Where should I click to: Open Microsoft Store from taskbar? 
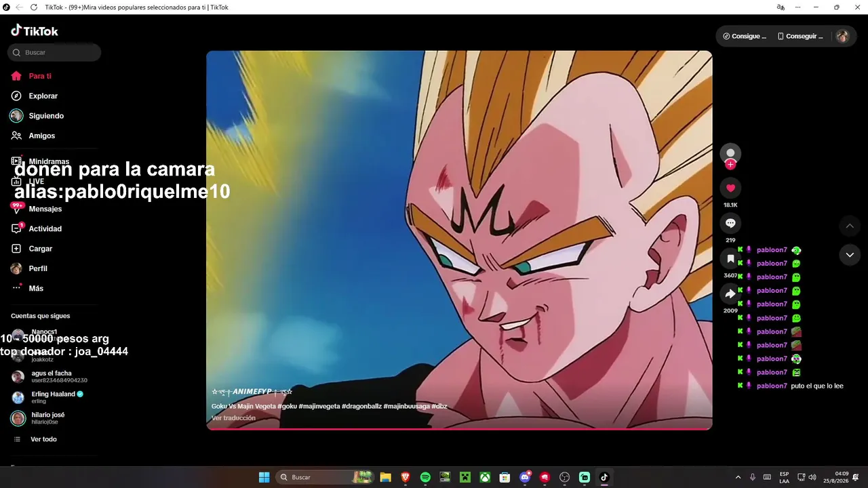coord(505,477)
